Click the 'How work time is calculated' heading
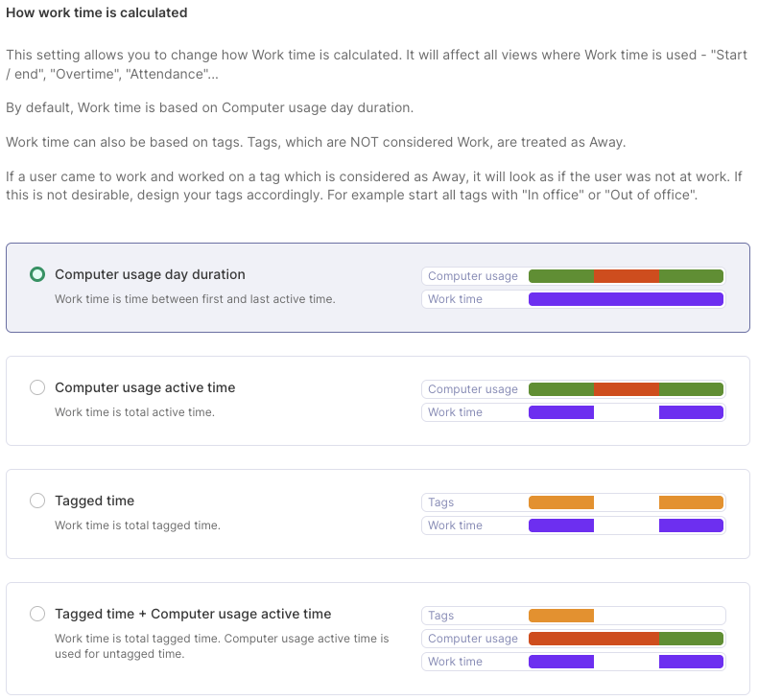This screenshot has width=758, height=700. (97, 13)
